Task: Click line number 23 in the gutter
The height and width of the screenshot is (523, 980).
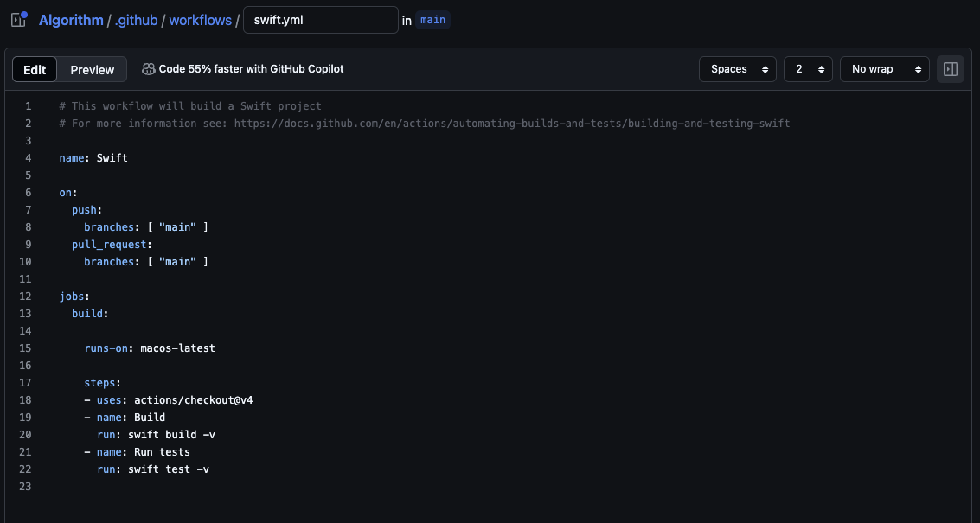Action: (25, 486)
